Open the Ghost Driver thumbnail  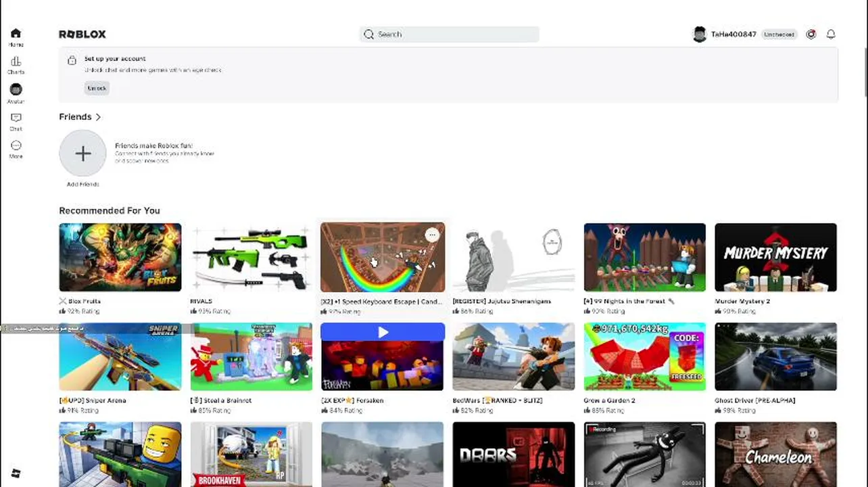click(776, 356)
